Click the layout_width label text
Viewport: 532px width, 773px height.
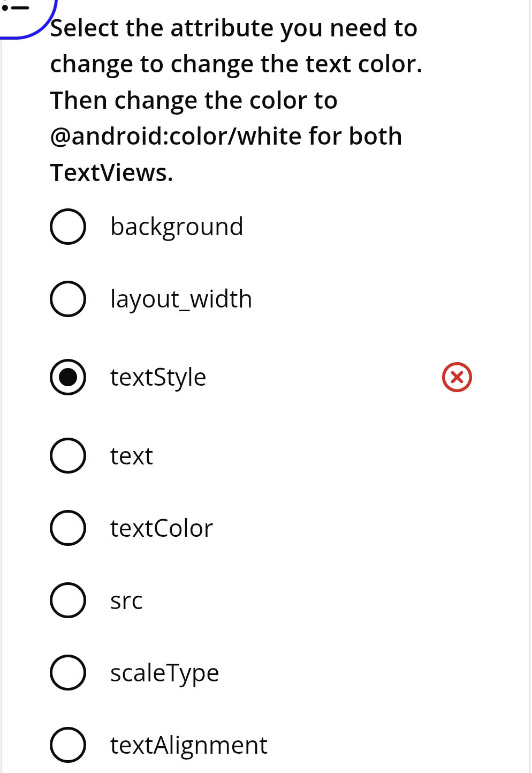click(x=180, y=298)
